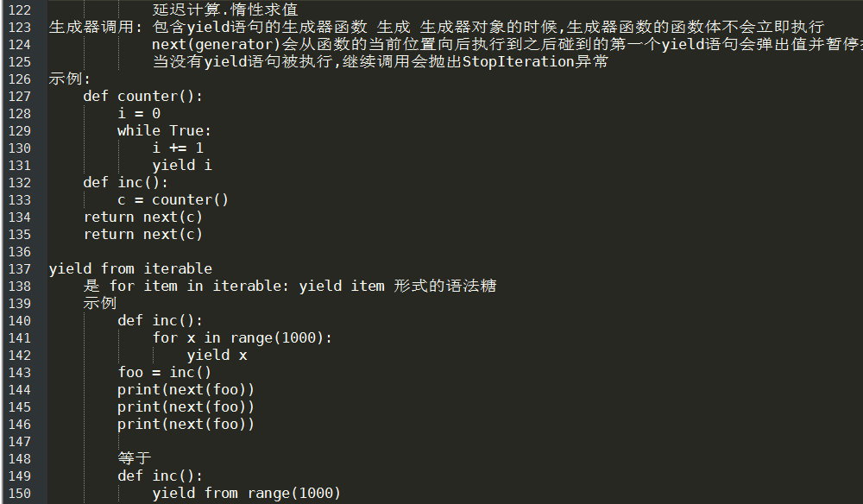The width and height of the screenshot is (863, 504).
Task: Click first 'return next(c)' on line 134
Action: (x=143, y=217)
